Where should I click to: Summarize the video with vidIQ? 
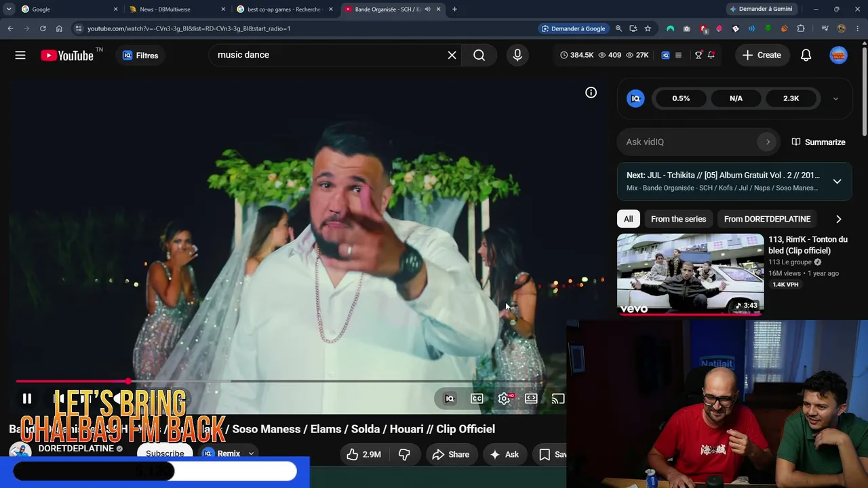[x=818, y=142]
